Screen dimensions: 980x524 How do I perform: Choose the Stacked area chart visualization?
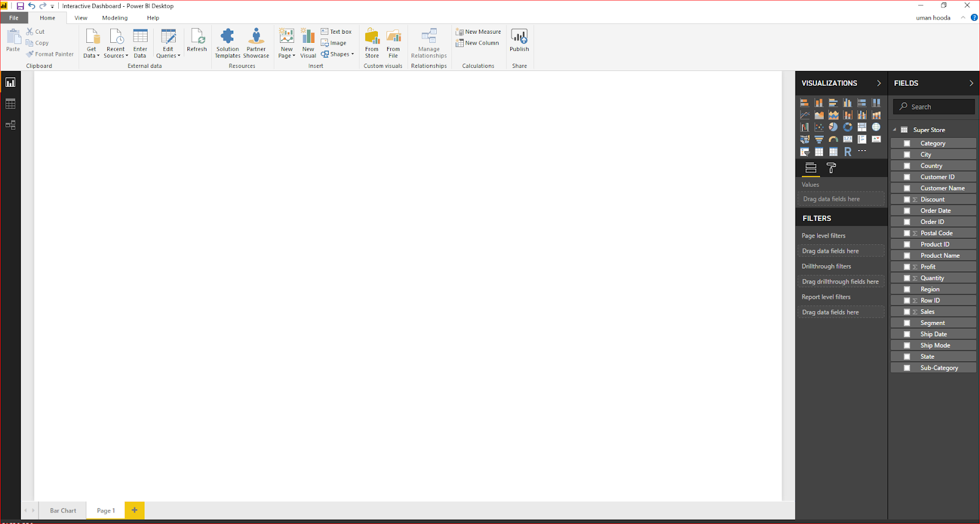pyautogui.click(x=834, y=115)
